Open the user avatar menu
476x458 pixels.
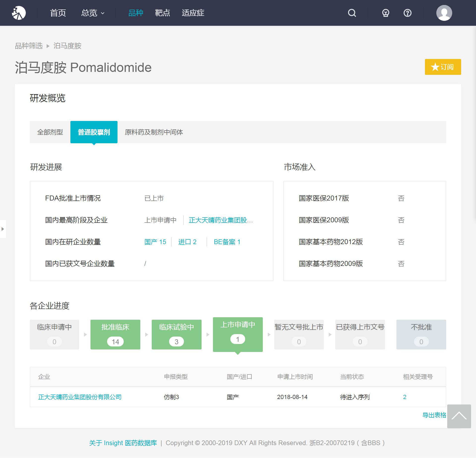444,13
